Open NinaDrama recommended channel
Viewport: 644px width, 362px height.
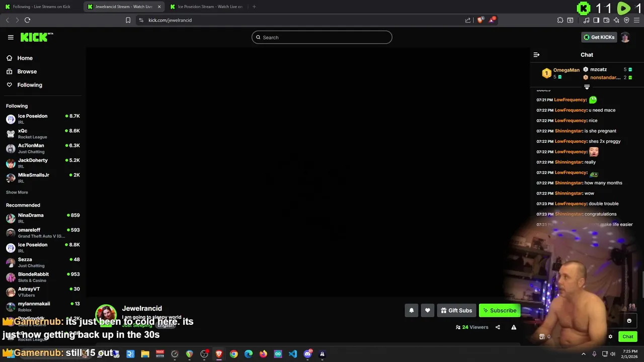tap(43, 218)
